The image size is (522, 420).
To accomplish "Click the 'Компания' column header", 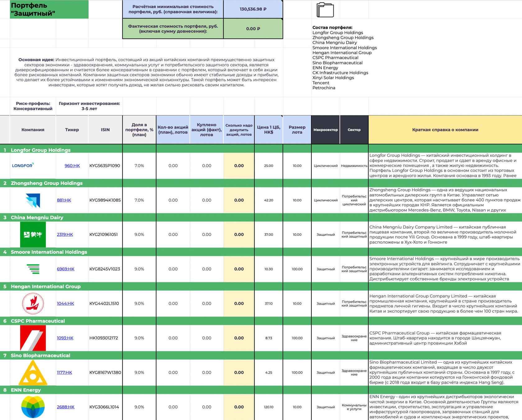I will coord(33,130).
